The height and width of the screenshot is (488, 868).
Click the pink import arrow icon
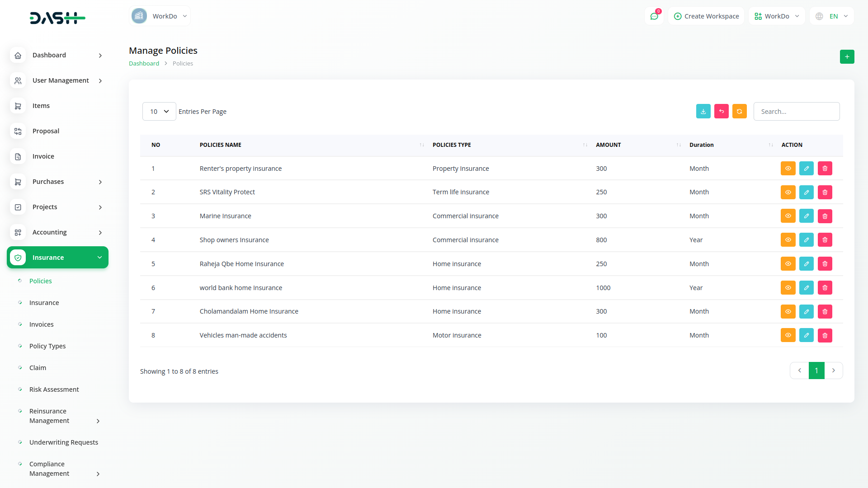(x=721, y=112)
